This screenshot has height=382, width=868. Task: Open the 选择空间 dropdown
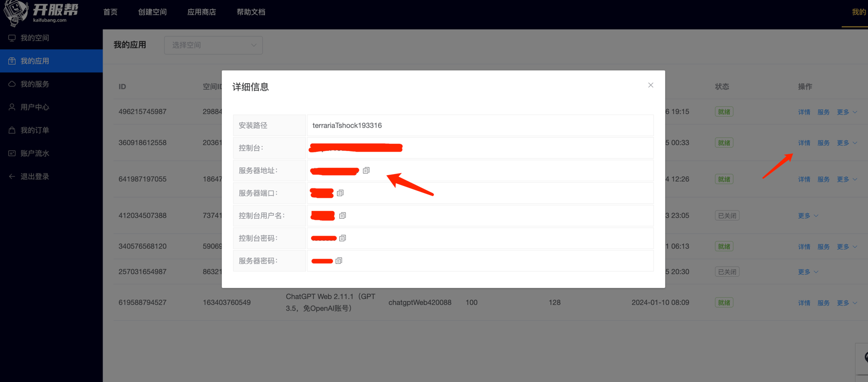[x=214, y=45]
